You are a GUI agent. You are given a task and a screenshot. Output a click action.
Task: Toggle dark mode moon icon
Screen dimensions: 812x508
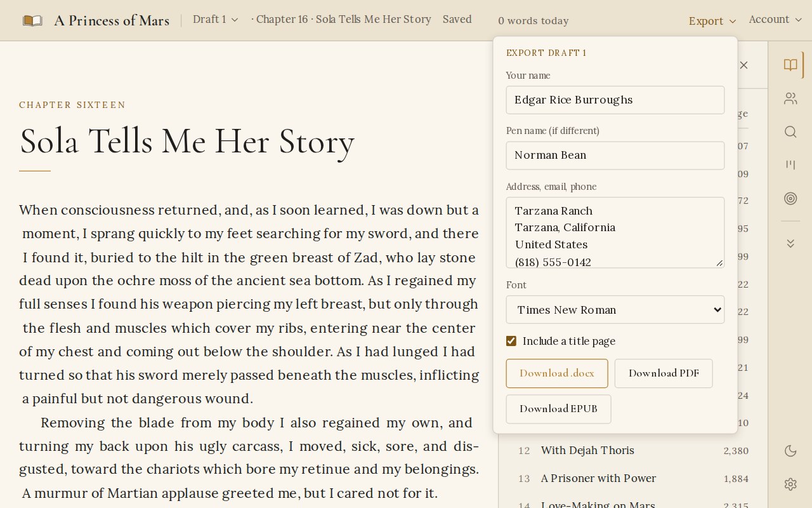pos(790,451)
